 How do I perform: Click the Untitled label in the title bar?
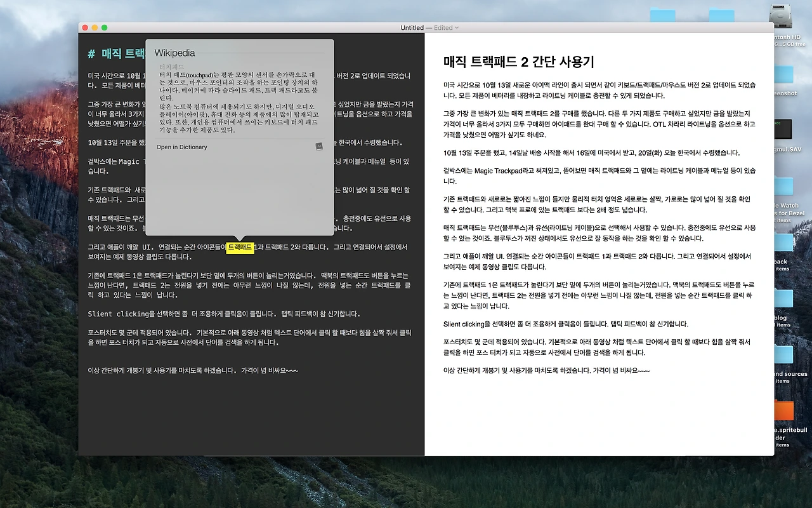coord(412,27)
